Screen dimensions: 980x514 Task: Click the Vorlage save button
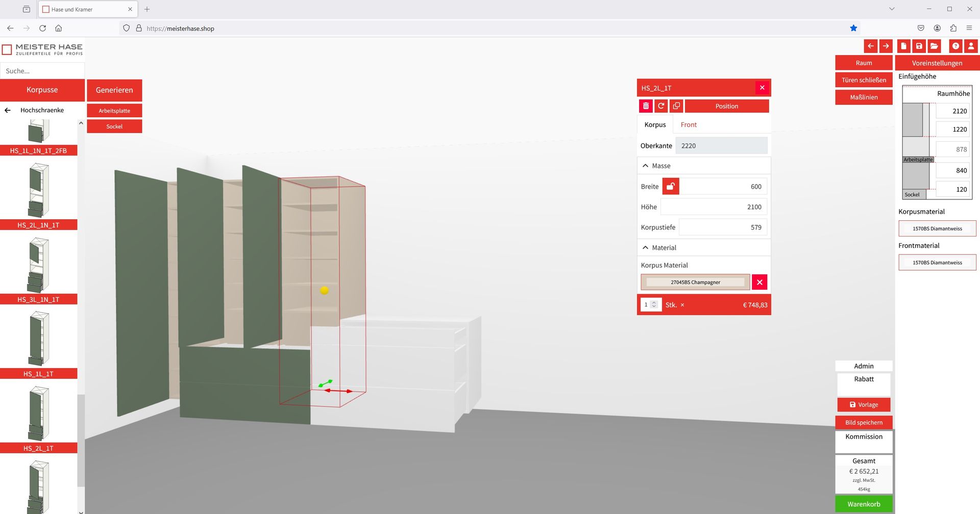(x=864, y=405)
